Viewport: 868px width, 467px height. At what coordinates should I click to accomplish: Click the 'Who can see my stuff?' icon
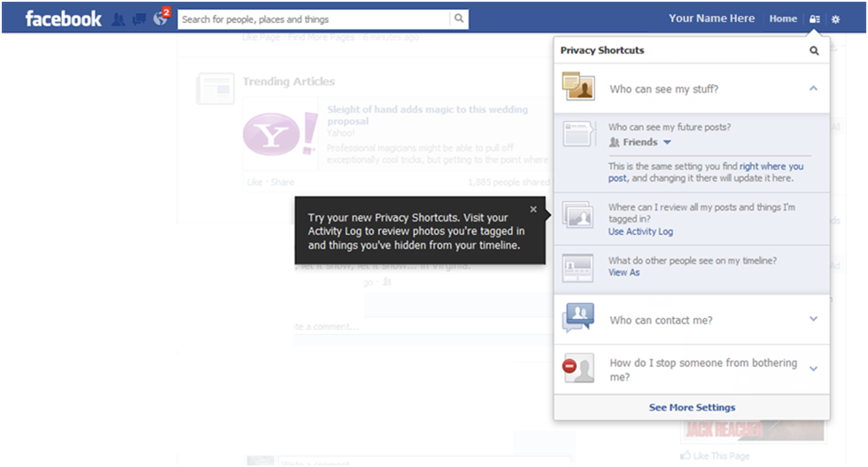[x=578, y=87]
